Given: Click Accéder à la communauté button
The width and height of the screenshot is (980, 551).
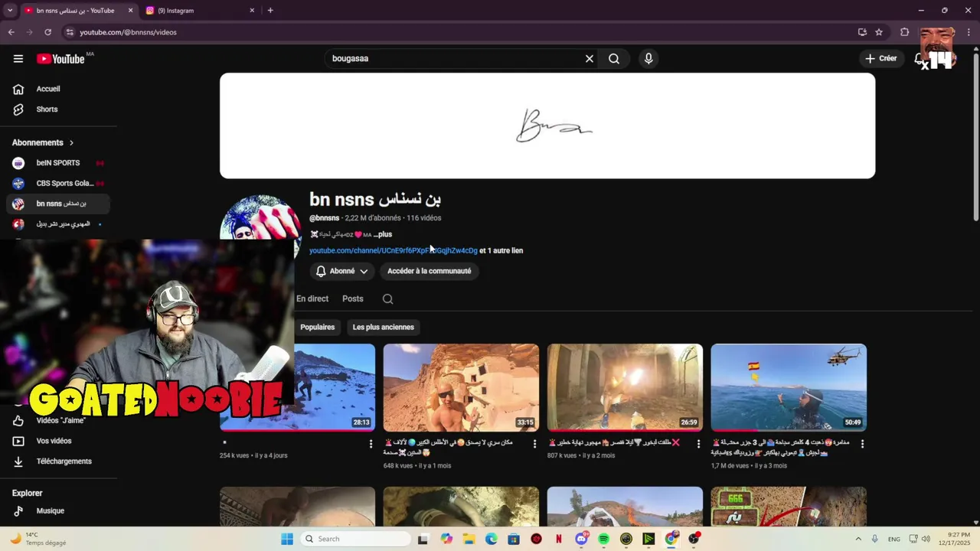Looking at the screenshot, I should click(x=430, y=271).
